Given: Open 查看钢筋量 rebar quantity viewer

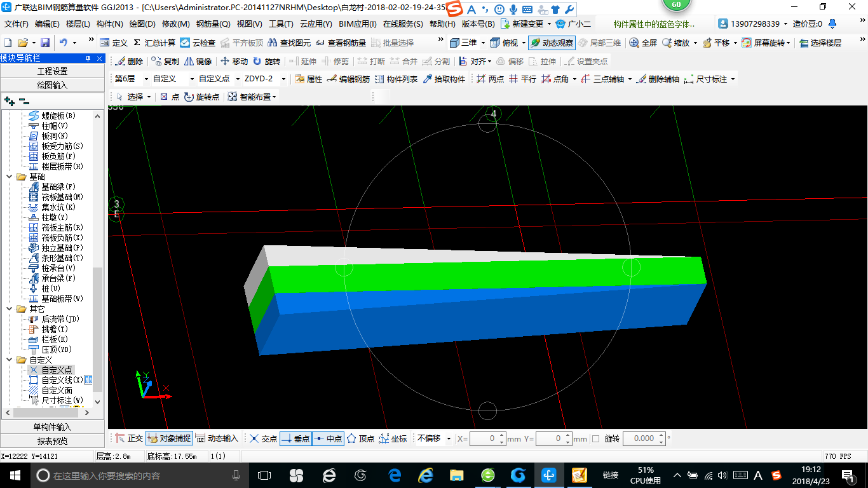Looking at the screenshot, I should click(341, 43).
